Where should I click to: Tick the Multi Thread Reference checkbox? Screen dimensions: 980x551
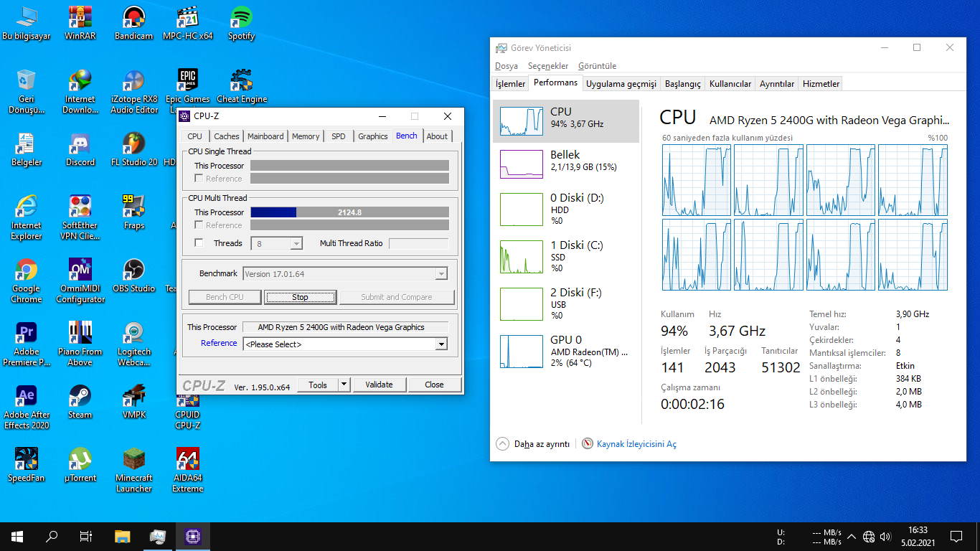(x=199, y=225)
